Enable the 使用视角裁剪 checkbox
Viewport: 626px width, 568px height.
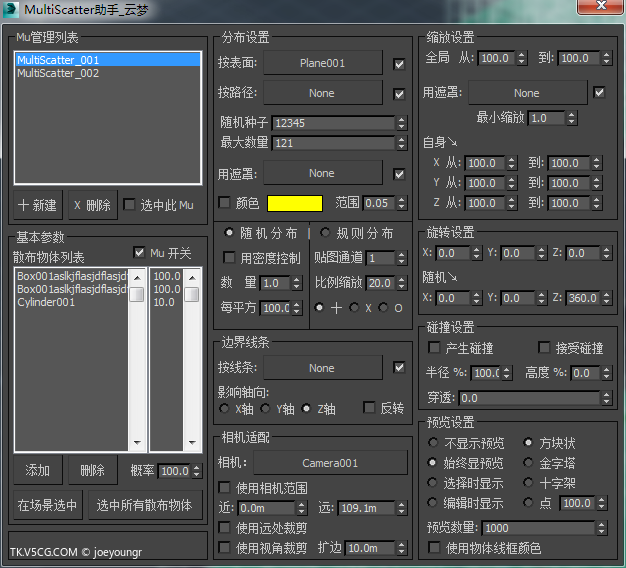pyautogui.click(x=224, y=547)
